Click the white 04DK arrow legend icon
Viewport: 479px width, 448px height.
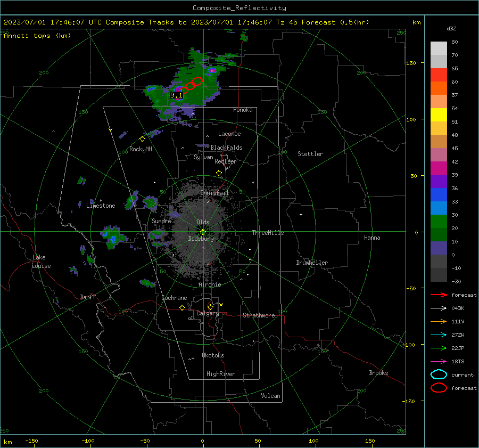pos(439,308)
